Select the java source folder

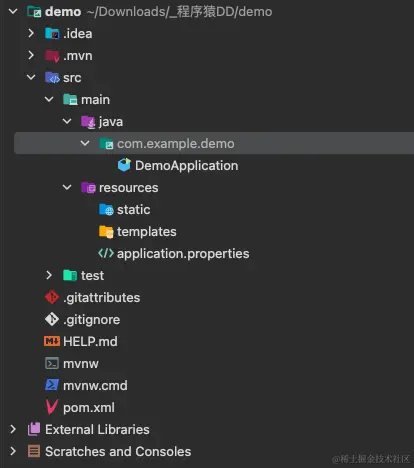111,122
